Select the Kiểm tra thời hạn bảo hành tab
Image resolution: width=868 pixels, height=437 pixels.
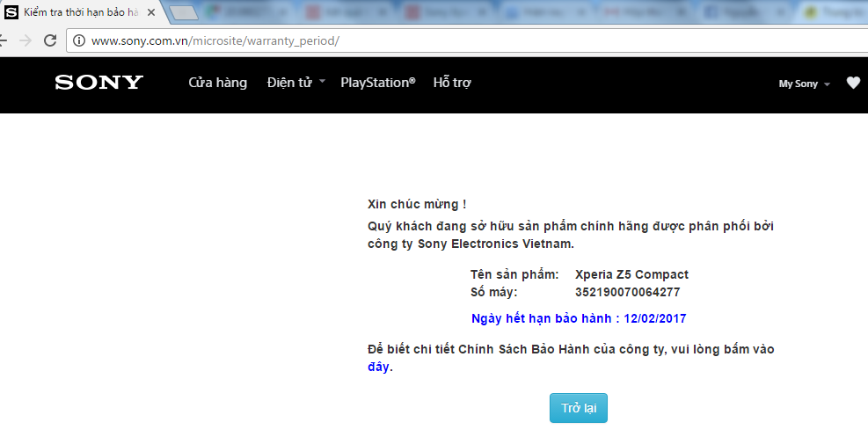[81, 12]
